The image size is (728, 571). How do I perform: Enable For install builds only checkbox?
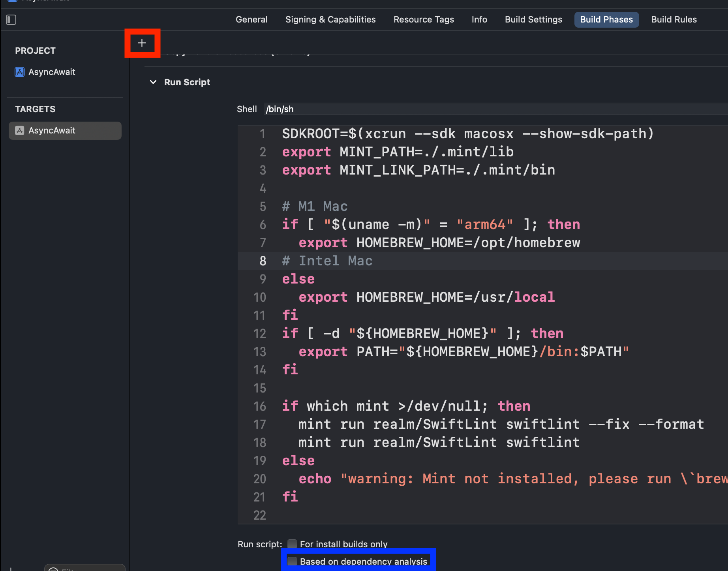(x=292, y=544)
